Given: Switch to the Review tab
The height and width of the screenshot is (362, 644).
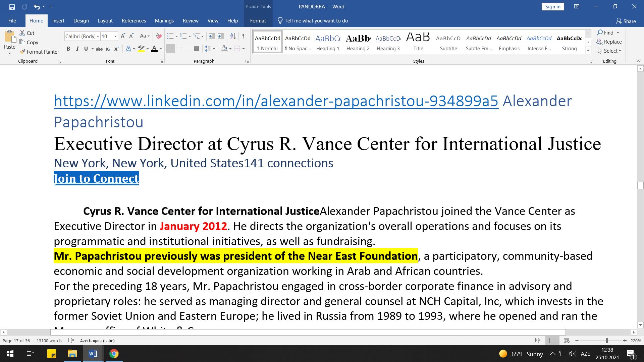Looking at the screenshot, I should pos(191,21).
